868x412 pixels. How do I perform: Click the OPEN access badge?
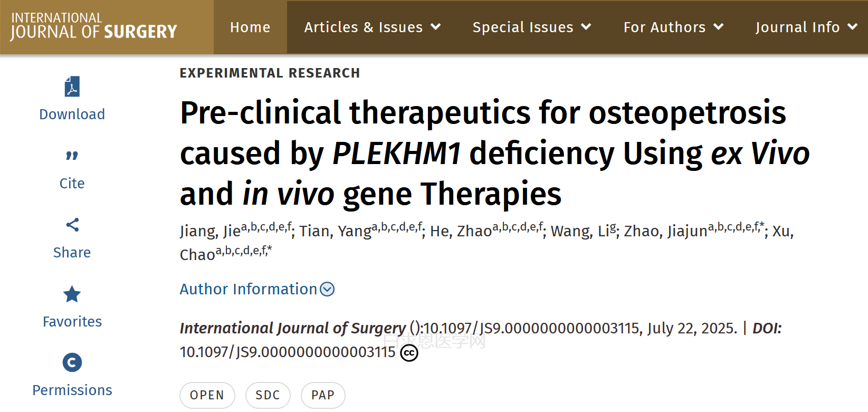click(207, 395)
